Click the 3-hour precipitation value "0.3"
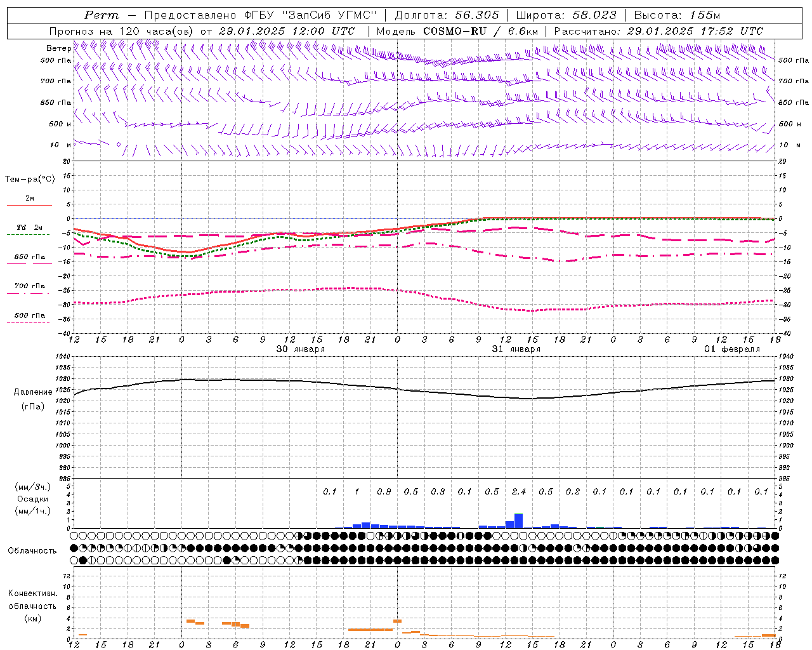The height and width of the screenshot is (650, 812). (438, 491)
